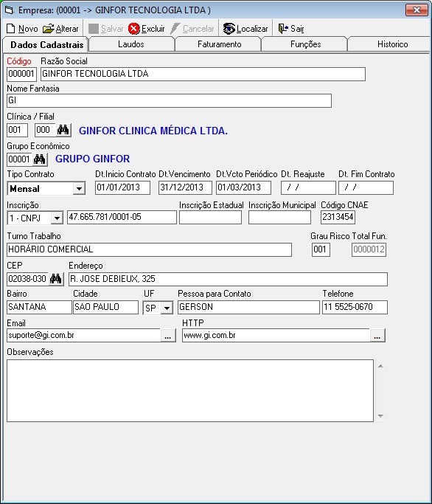Click the Grupo Econômico code field
Viewport: 432px width, 504px height.
pyautogui.click(x=20, y=159)
